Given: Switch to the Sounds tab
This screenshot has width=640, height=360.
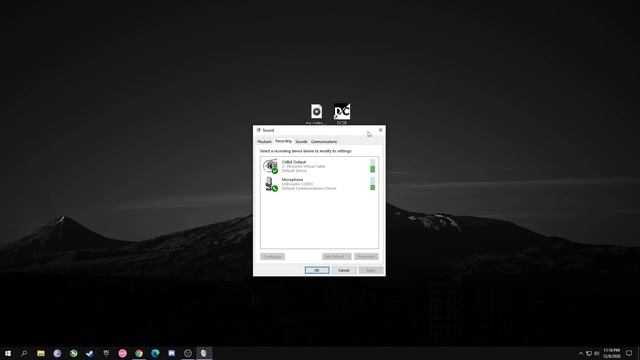Looking at the screenshot, I should [301, 142].
